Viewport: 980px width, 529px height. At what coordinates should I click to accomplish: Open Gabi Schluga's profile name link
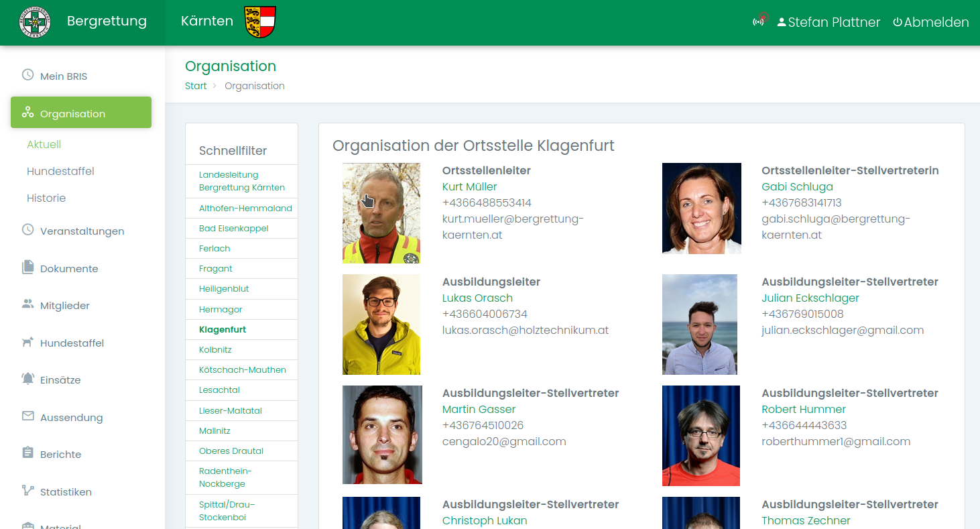click(x=797, y=186)
